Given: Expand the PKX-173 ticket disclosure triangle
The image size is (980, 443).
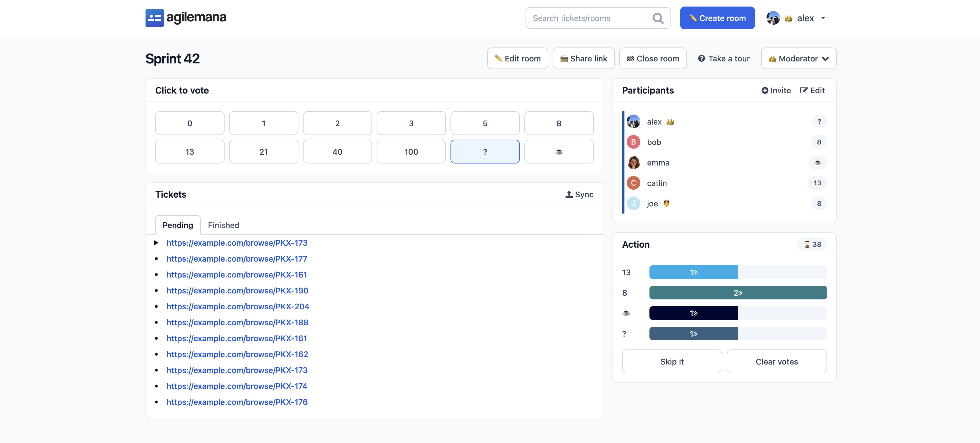Looking at the screenshot, I should 156,243.
